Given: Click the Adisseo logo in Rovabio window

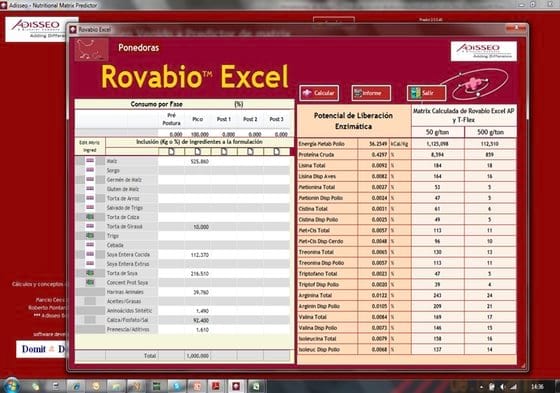Looking at the screenshot, I should (x=484, y=51).
